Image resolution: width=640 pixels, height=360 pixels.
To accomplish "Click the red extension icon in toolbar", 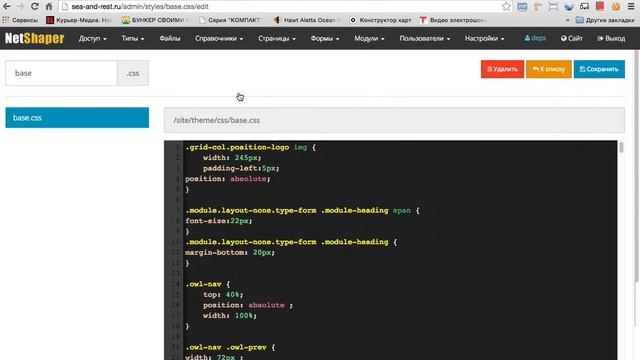I will click(600, 7).
